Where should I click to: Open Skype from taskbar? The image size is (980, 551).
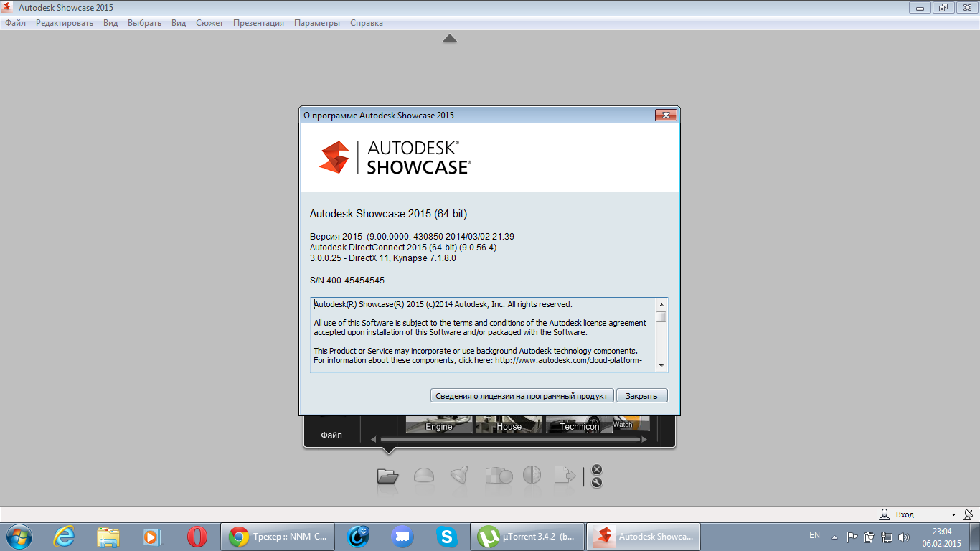(x=447, y=537)
